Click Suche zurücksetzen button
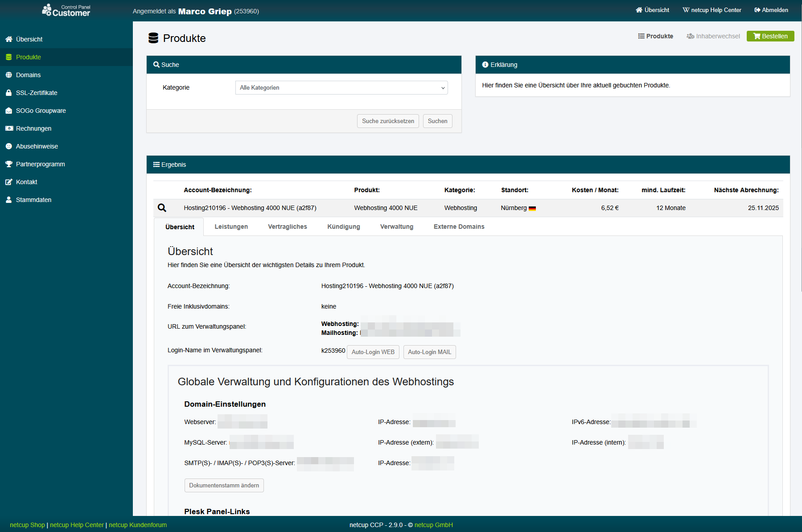802x532 pixels. (388, 121)
